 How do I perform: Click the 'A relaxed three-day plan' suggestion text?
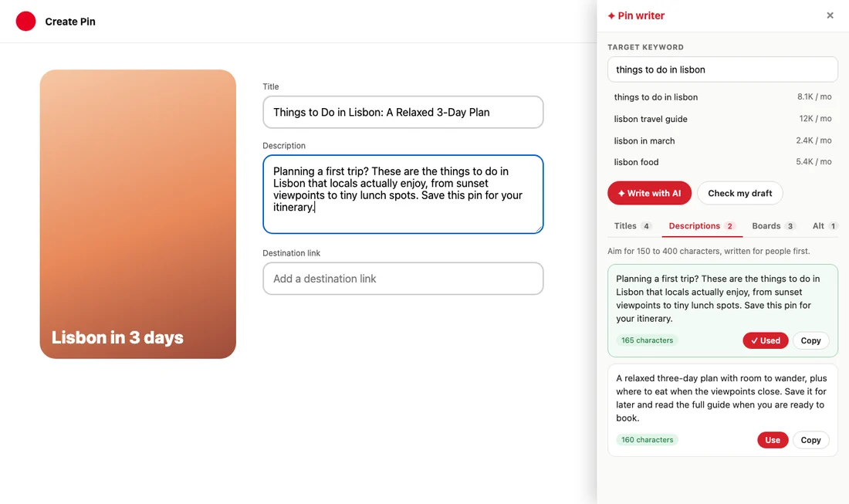[x=722, y=398]
